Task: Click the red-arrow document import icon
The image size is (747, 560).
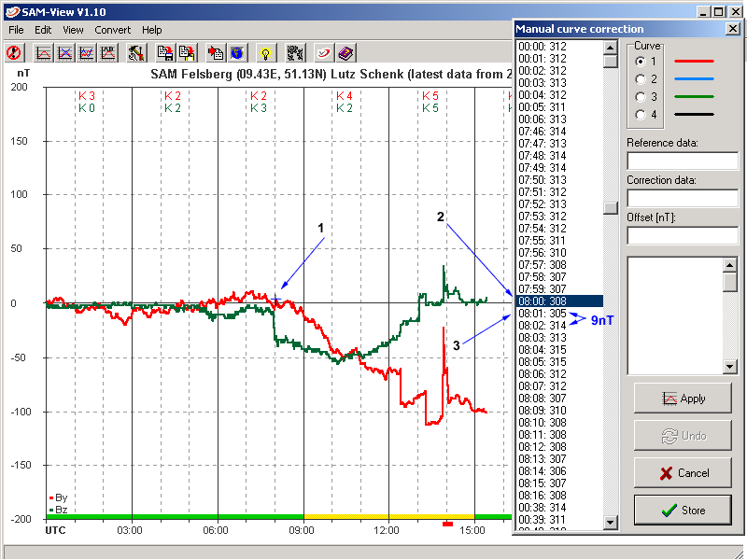Action: coord(216,53)
